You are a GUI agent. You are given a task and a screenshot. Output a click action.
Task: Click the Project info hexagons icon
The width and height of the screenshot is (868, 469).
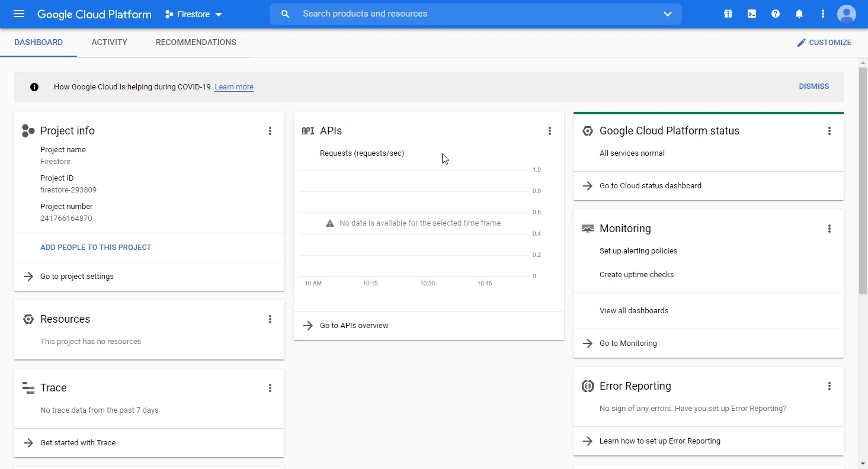28,131
